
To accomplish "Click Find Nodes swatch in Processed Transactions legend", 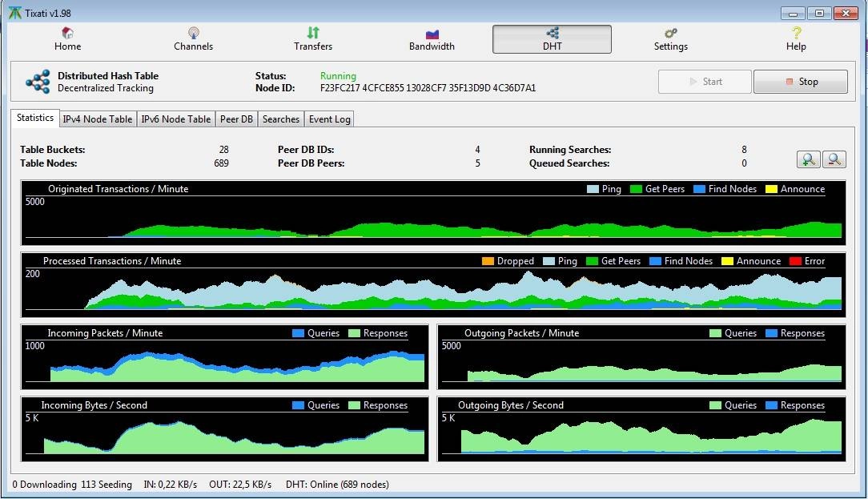I will point(656,261).
